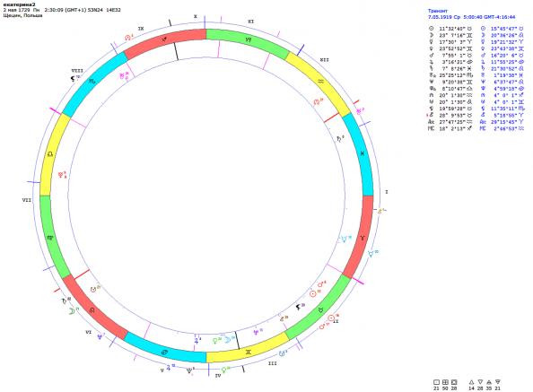This screenshot has height=392, width=533.
Task: Click the Pisces glyph on the cyan segment
Action: coord(363,153)
